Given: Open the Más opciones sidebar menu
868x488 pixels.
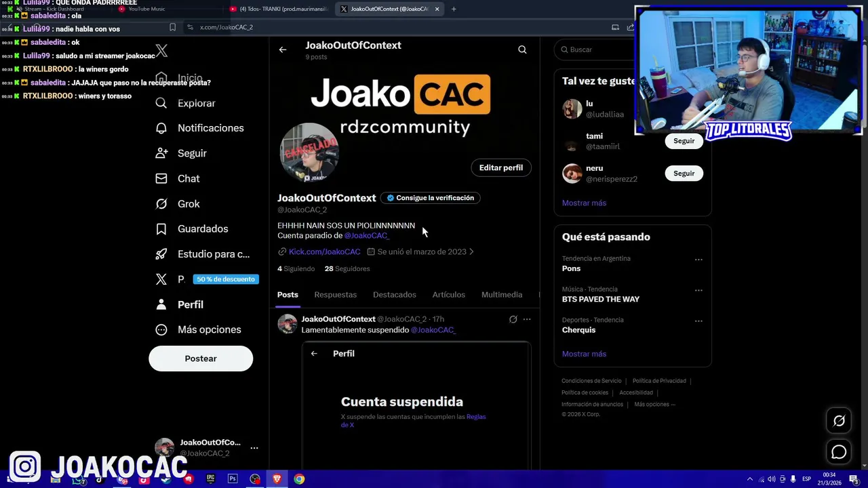Looking at the screenshot, I should point(199,329).
